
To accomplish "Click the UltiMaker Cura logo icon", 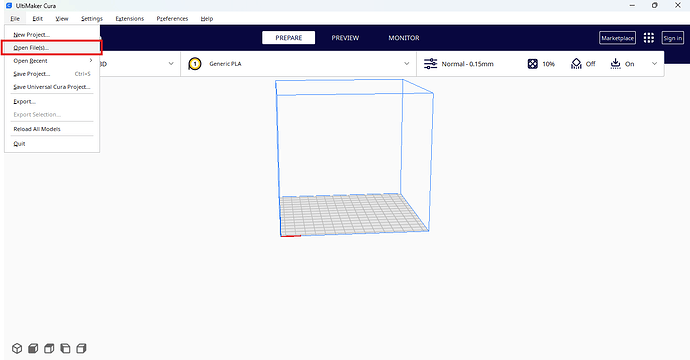I will [x=9, y=6].
